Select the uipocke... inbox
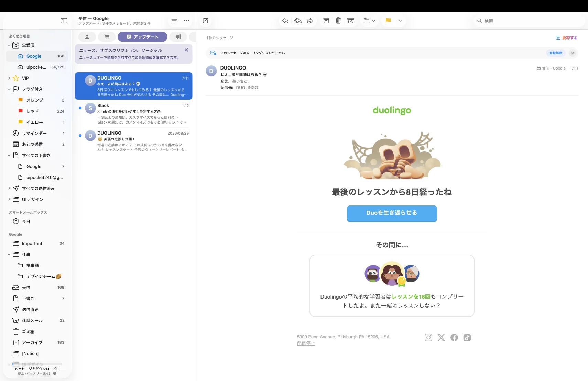 (37, 67)
